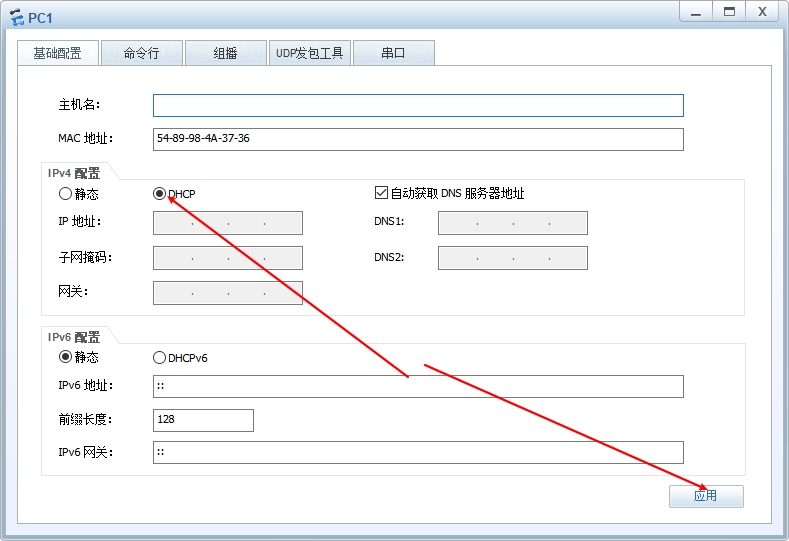Close the PC1 dialog window
The image size is (789, 541).
tap(762, 12)
